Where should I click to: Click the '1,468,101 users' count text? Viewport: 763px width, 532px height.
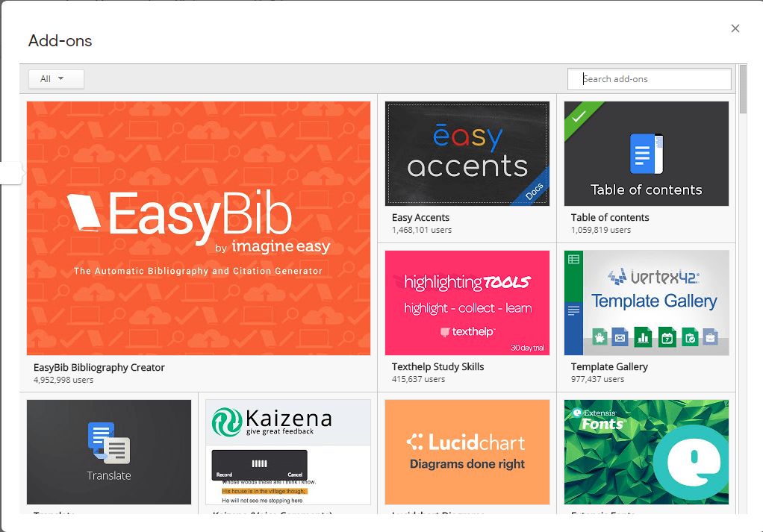[x=421, y=230]
